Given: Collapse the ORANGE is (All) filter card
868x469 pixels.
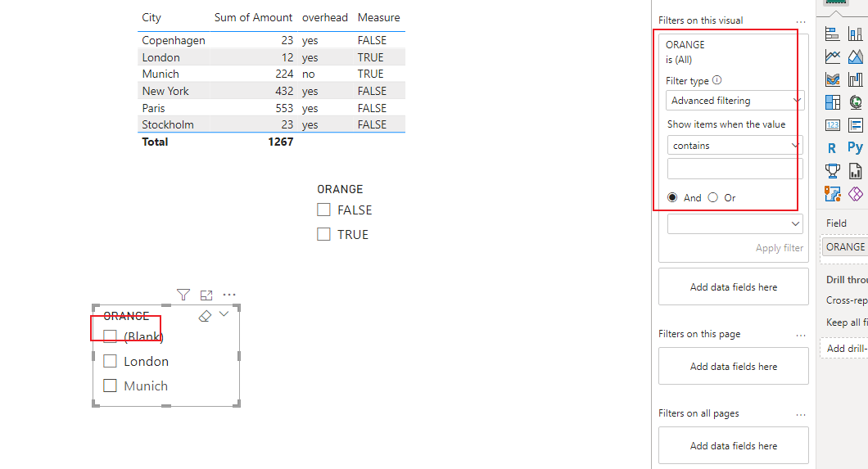Looking at the screenshot, I should (x=685, y=52).
